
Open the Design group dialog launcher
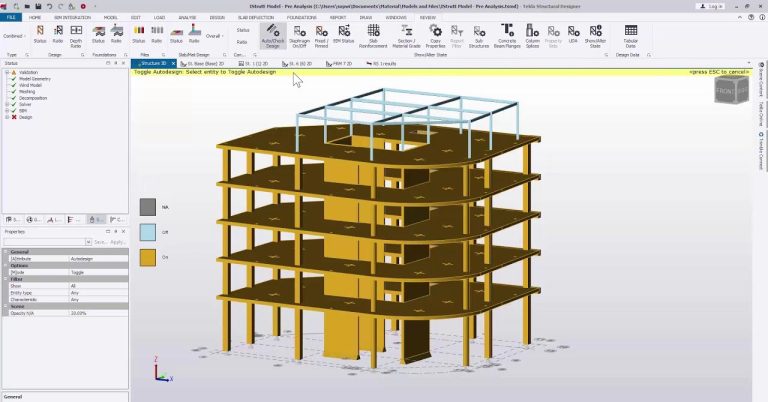[82, 55]
